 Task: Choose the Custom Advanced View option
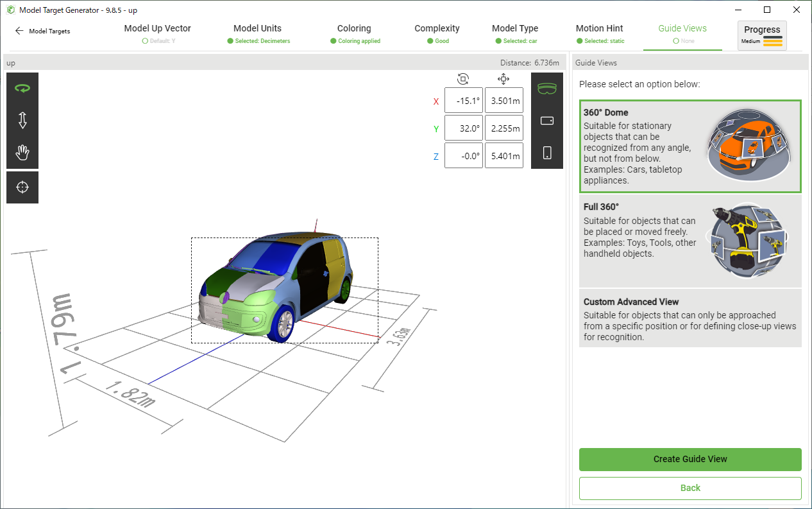click(x=690, y=318)
